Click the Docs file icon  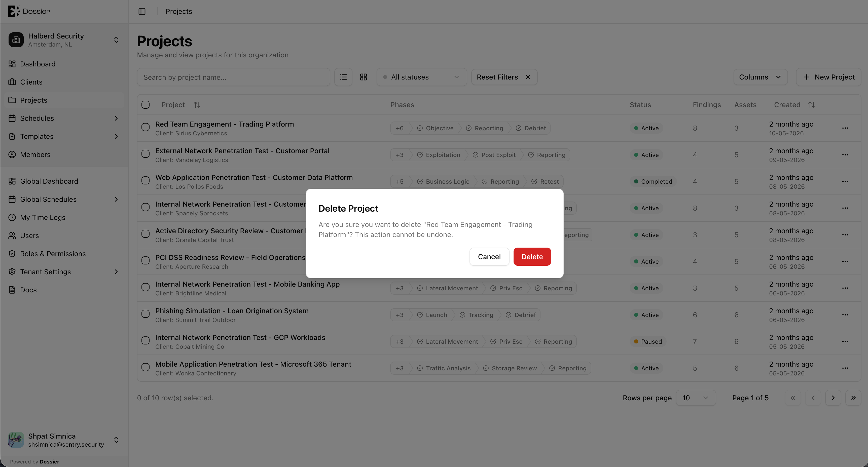click(12, 290)
